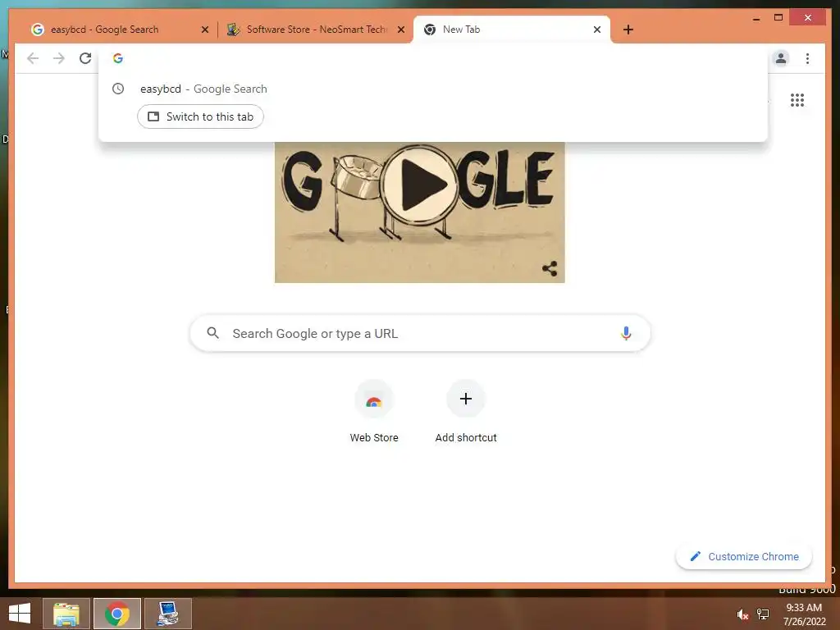Open the computer app in taskbar
Screen dimensions: 840x630
(167, 614)
